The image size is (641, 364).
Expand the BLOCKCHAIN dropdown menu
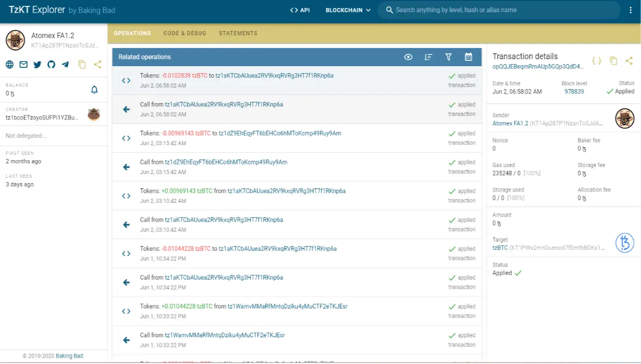(348, 10)
